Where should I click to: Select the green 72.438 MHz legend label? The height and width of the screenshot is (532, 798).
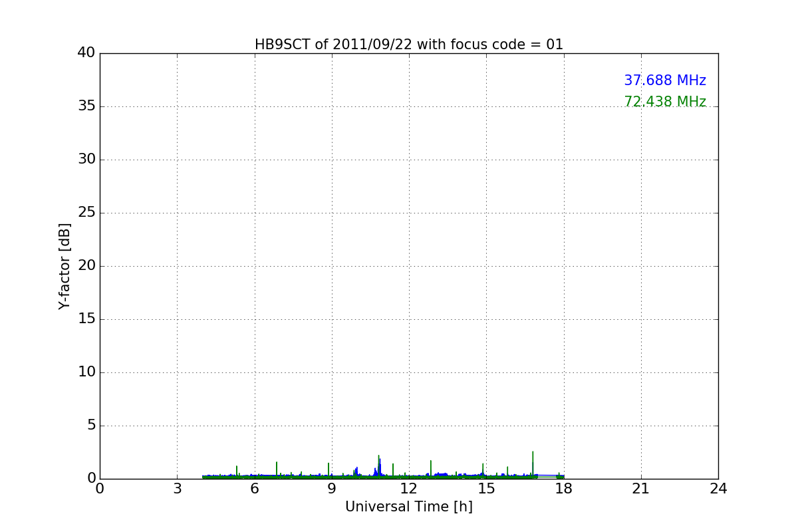665,102
